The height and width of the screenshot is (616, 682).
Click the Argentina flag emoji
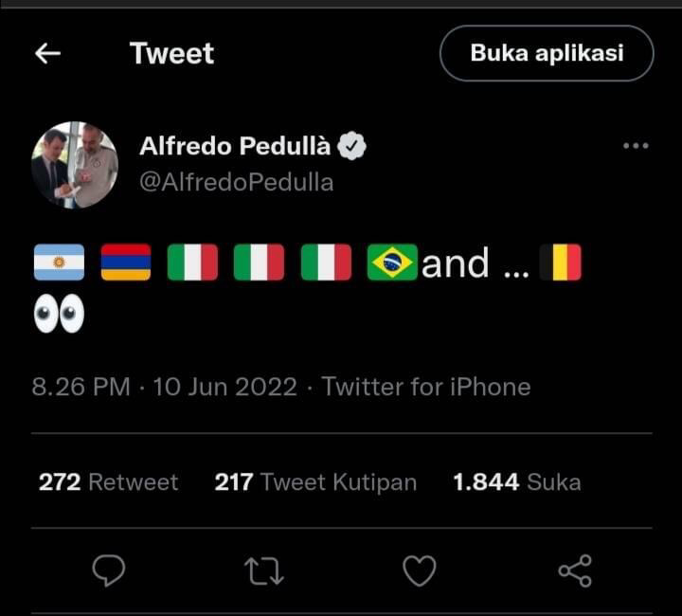coord(59,263)
